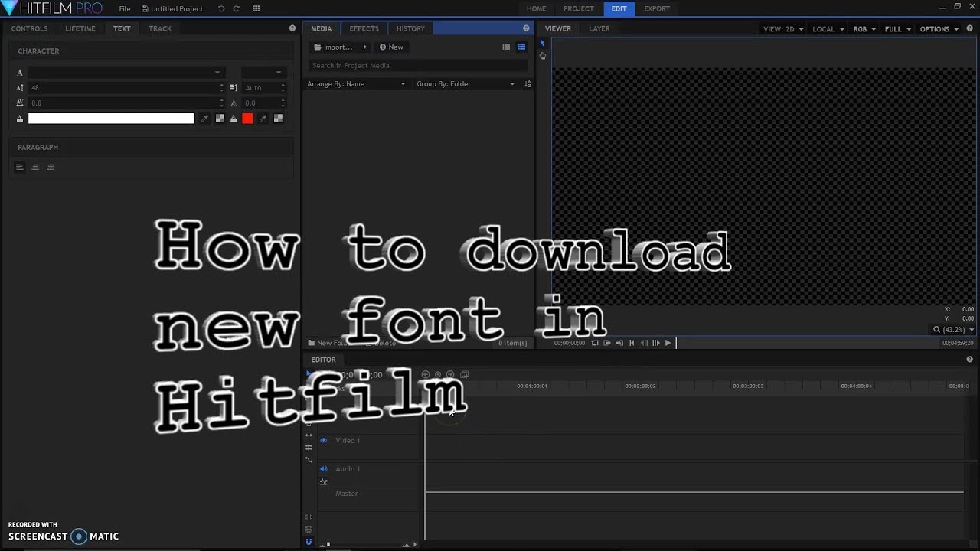Click the Redo arrow in the title bar
Image resolution: width=980 pixels, height=551 pixels.
coord(236,8)
